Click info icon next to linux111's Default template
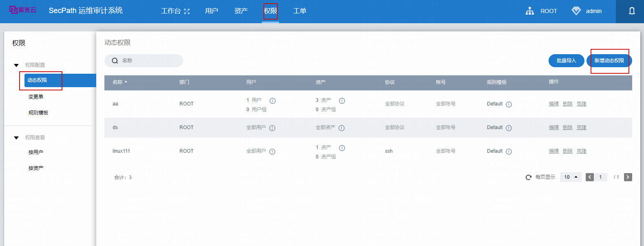 509,152
